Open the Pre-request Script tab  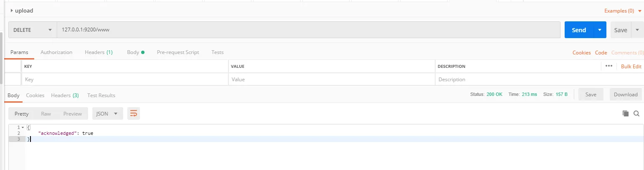[x=178, y=52]
